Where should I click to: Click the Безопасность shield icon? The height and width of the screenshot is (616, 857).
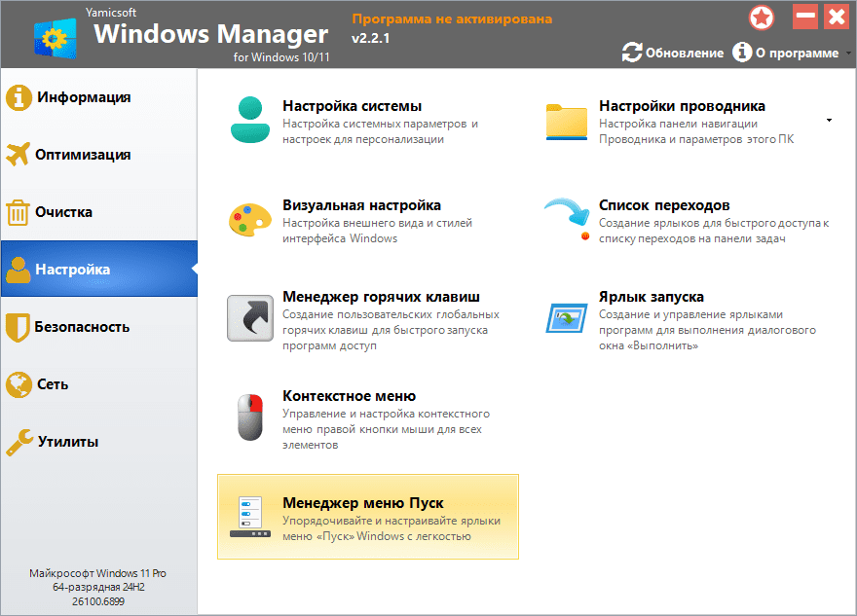pos(18,327)
